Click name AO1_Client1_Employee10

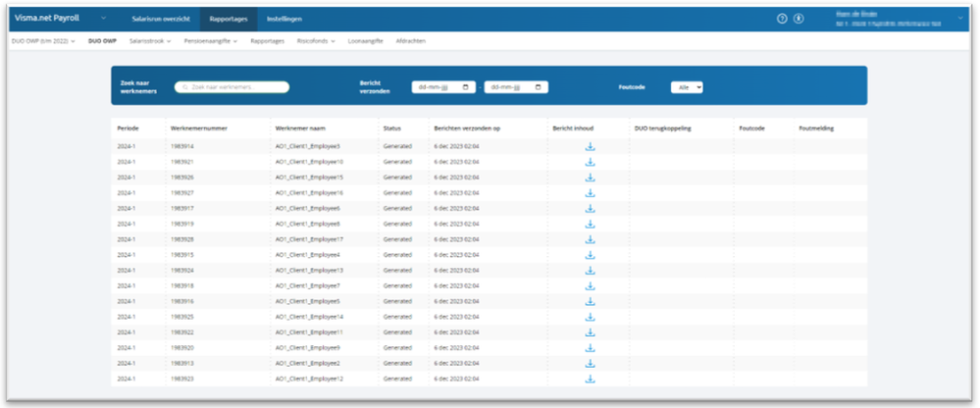click(309, 162)
